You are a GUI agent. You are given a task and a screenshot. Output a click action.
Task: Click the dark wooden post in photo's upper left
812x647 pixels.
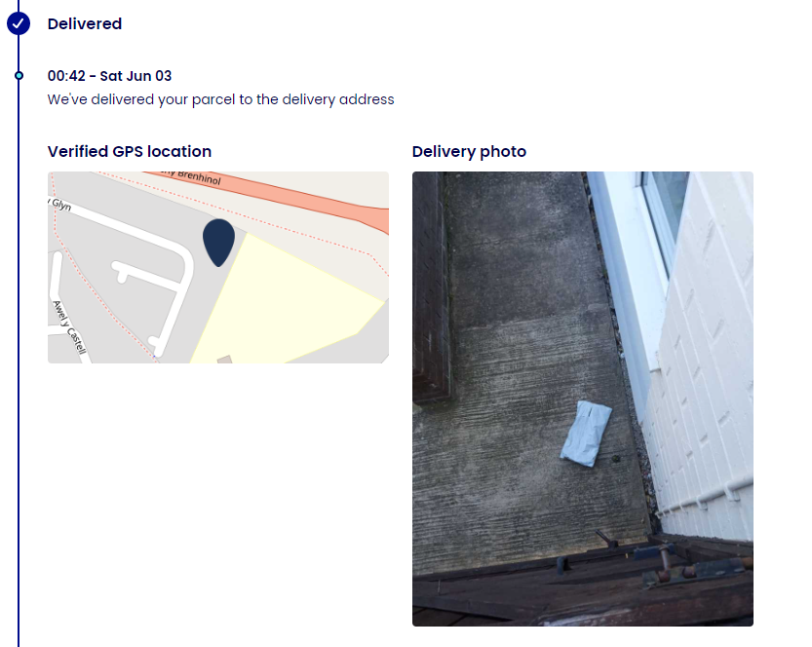pyautogui.click(x=430, y=292)
